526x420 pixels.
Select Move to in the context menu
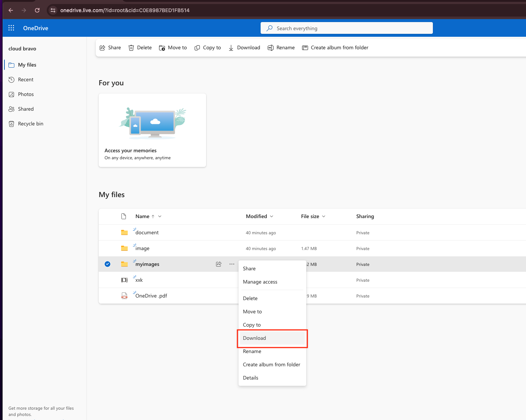(x=272, y=312)
